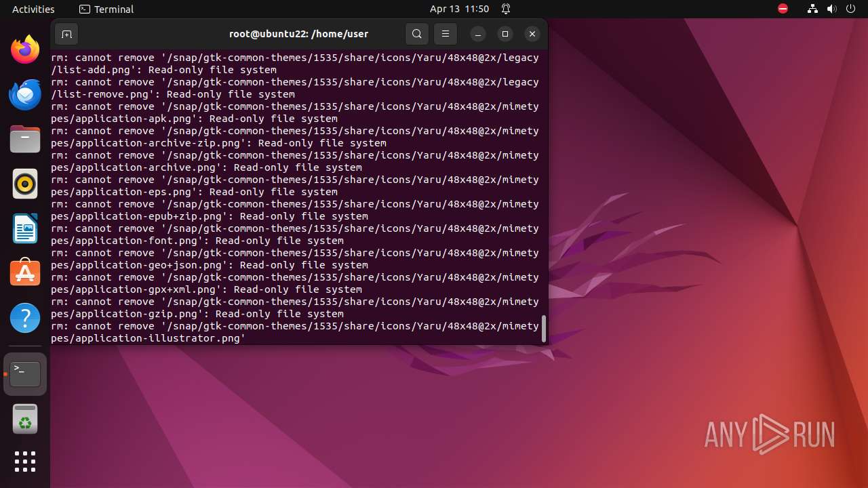Open the terminal search tool

(417, 34)
